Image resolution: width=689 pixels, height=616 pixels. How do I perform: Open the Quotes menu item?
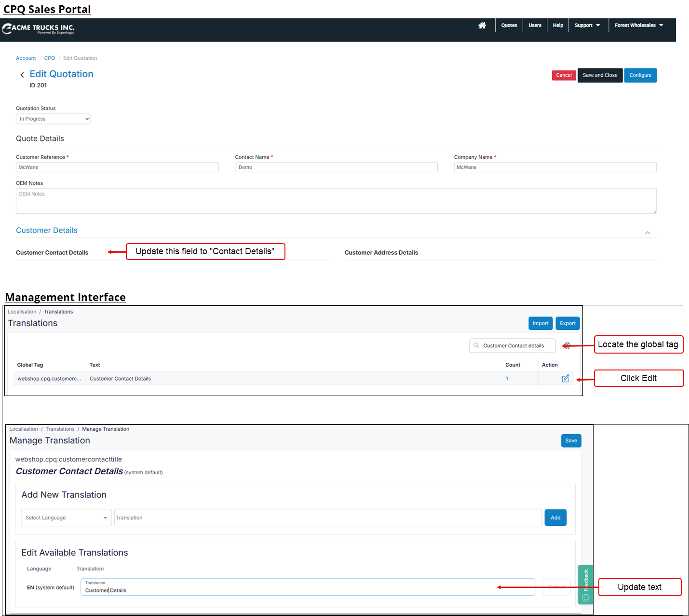pyautogui.click(x=509, y=26)
